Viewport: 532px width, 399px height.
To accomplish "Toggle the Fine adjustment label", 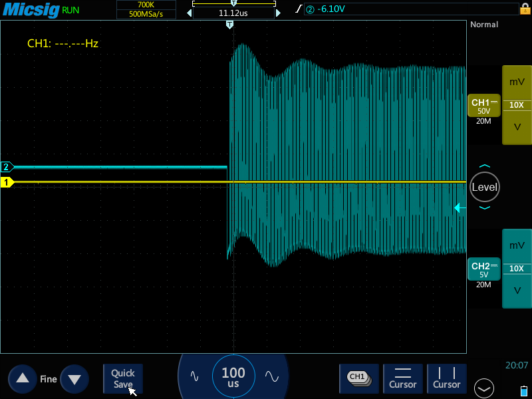I will tap(49, 379).
